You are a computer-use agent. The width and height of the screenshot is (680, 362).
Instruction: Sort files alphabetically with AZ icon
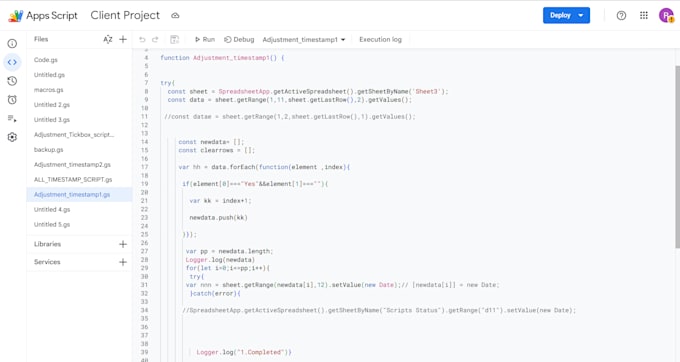point(108,39)
